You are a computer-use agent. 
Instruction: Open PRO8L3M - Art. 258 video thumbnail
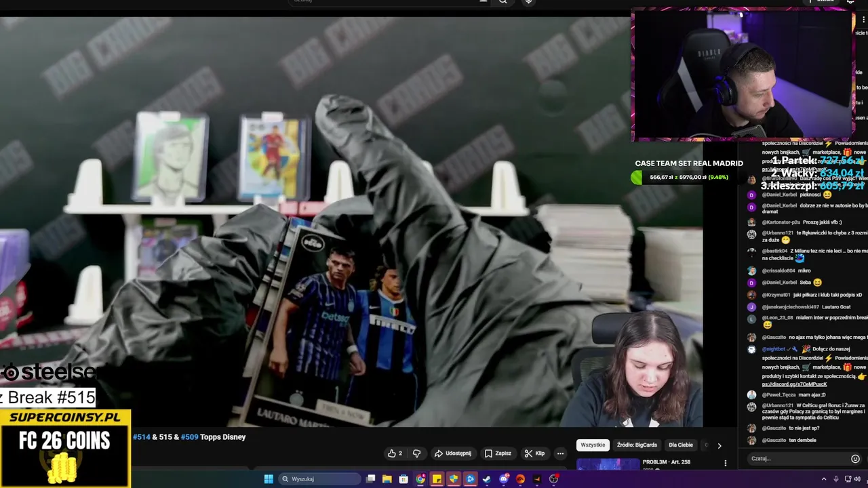pos(608,464)
